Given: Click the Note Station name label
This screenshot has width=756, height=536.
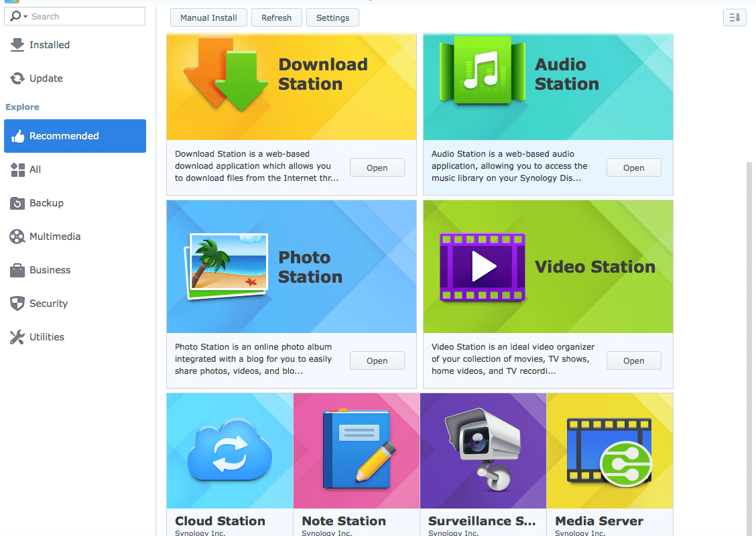Looking at the screenshot, I should [344, 521].
